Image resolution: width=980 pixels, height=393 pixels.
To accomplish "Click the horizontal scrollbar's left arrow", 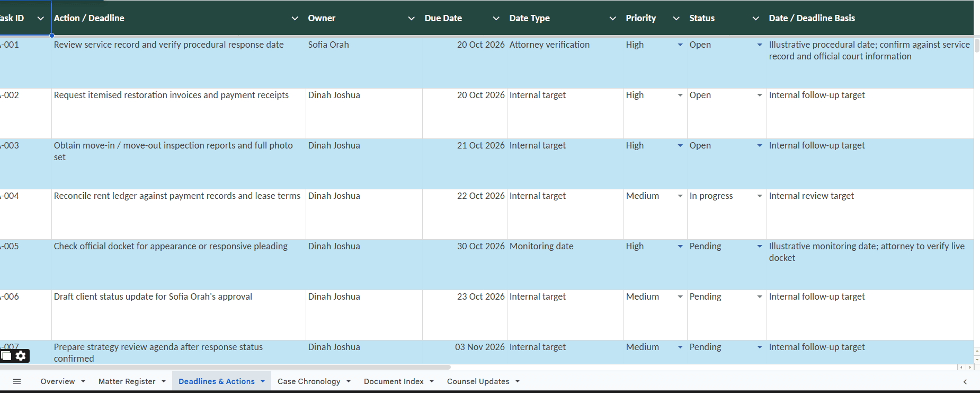I will click(961, 367).
